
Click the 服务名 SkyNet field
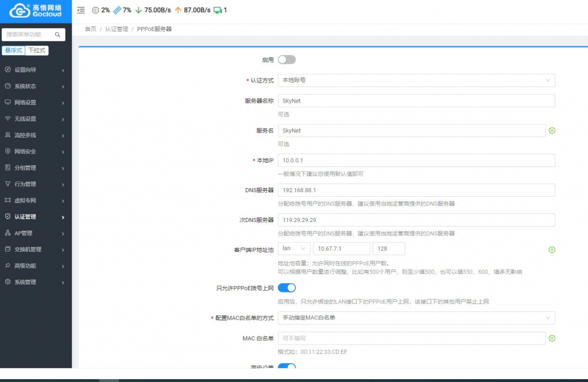(x=411, y=130)
